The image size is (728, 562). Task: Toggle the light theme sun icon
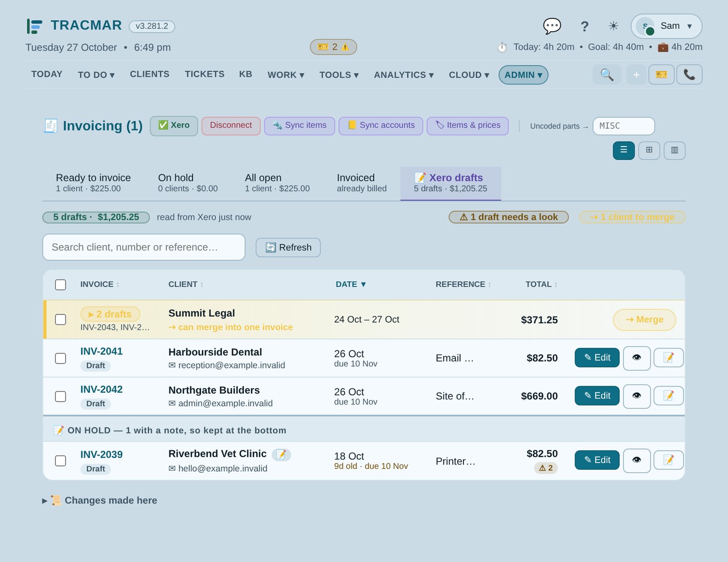click(x=613, y=26)
